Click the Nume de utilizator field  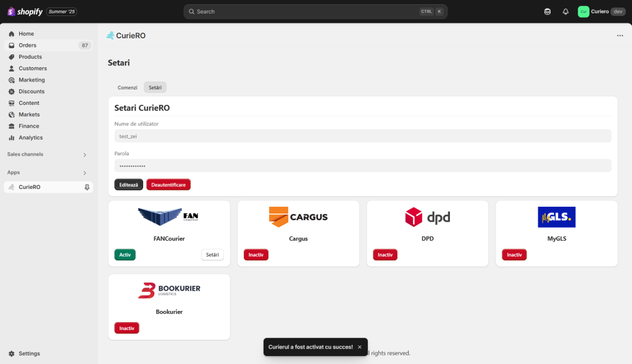[363, 136]
